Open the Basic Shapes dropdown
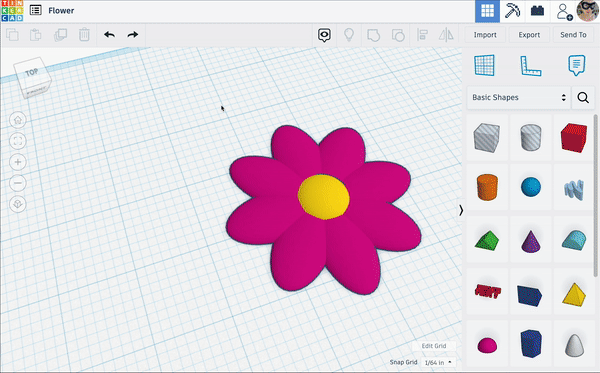Image resolution: width=600 pixels, height=373 pixels. pos(518,98)
